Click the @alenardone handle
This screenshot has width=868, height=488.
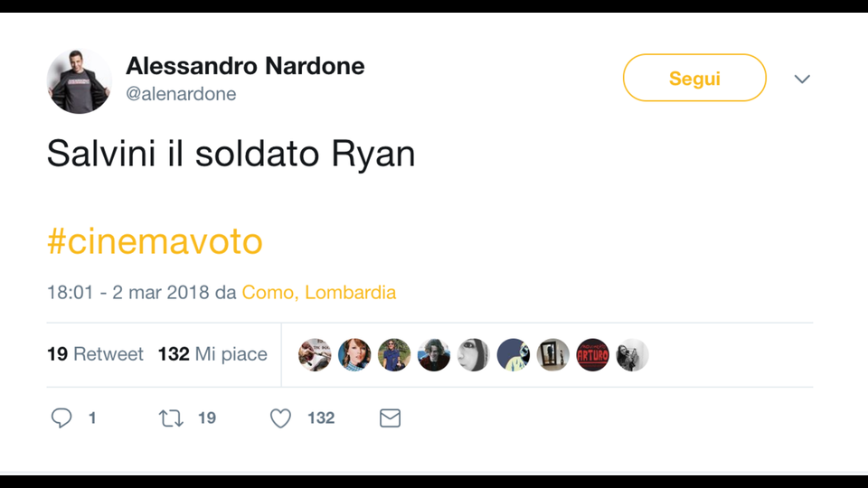coord(181,94)
